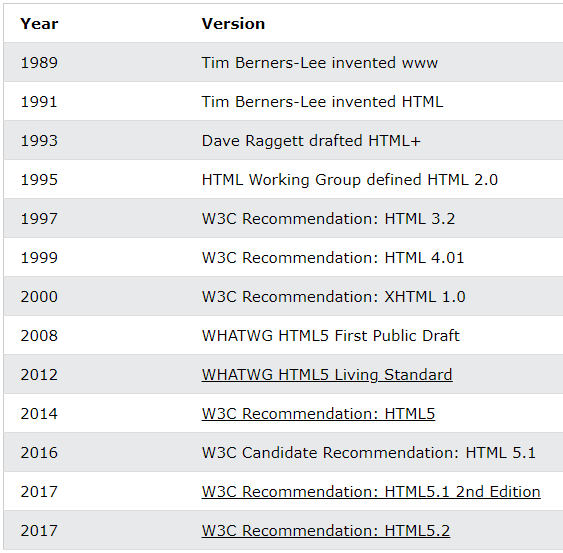The image size is (563, 553).
Task: Click Tim Berners-Lee invented www text
Action: [320, 63]
